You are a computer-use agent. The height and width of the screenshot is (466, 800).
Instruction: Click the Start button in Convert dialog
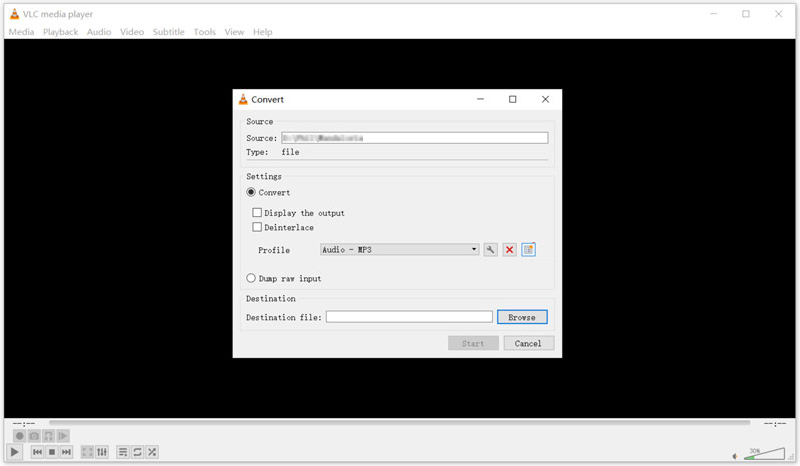click(x=473, y=343)
